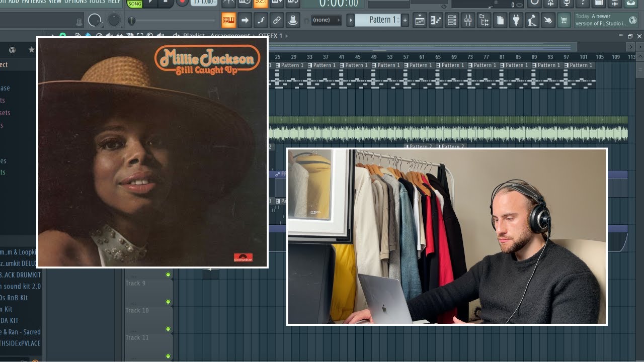Select '& Ran - Sacred' folder in browser
Screen dimensions: 644x362
[x=21, y=332]
